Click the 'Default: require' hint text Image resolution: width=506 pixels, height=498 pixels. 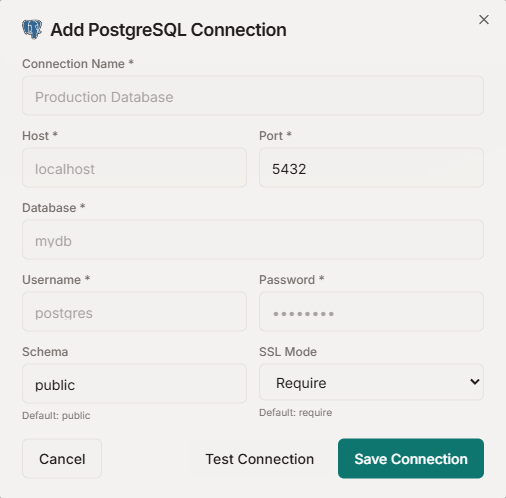point(295,413)
